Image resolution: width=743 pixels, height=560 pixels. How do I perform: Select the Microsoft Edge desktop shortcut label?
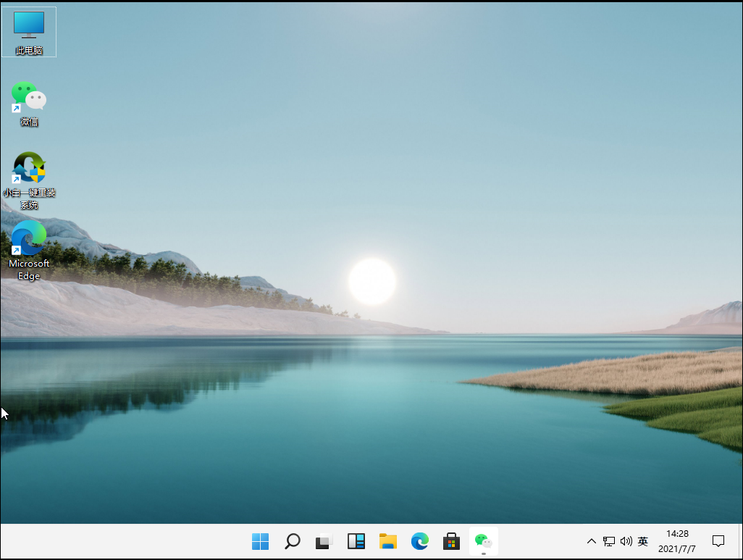(28, 269)
